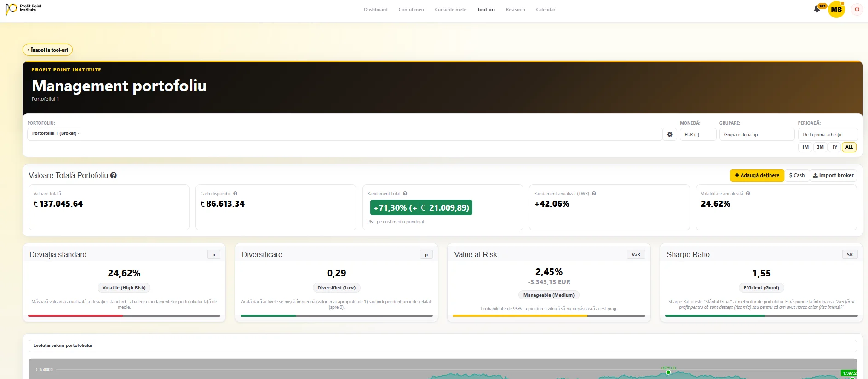Click Sharpe Ratio value 1,55
Screen dimensions: 868x379
pos(761,273)
